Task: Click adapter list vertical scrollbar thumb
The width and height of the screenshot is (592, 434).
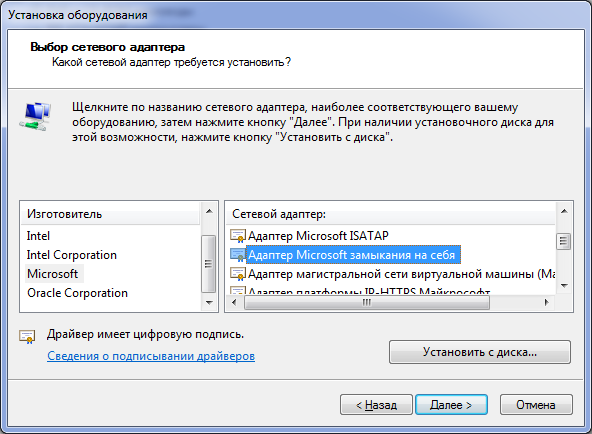Action: point(564,242)
